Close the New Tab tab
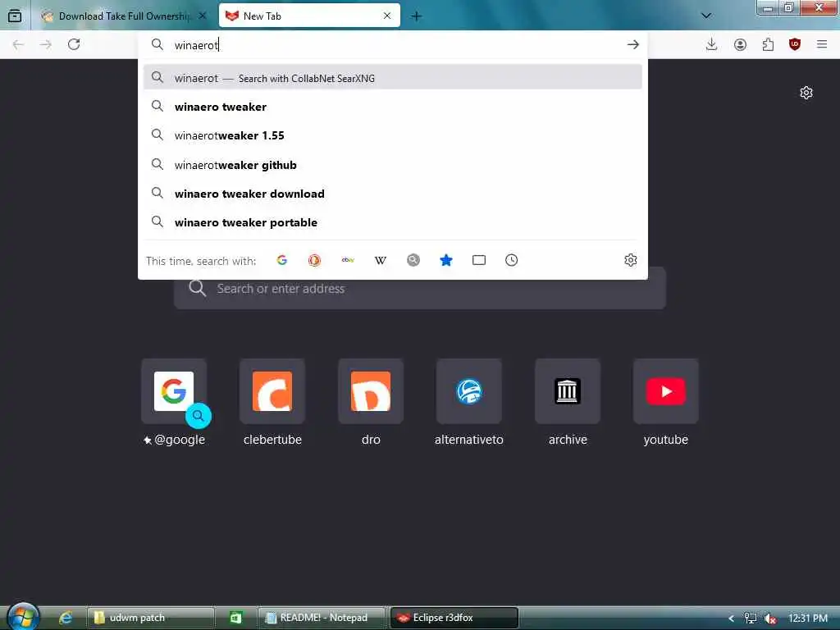This screenshot has height=630, width=840. 387,16
